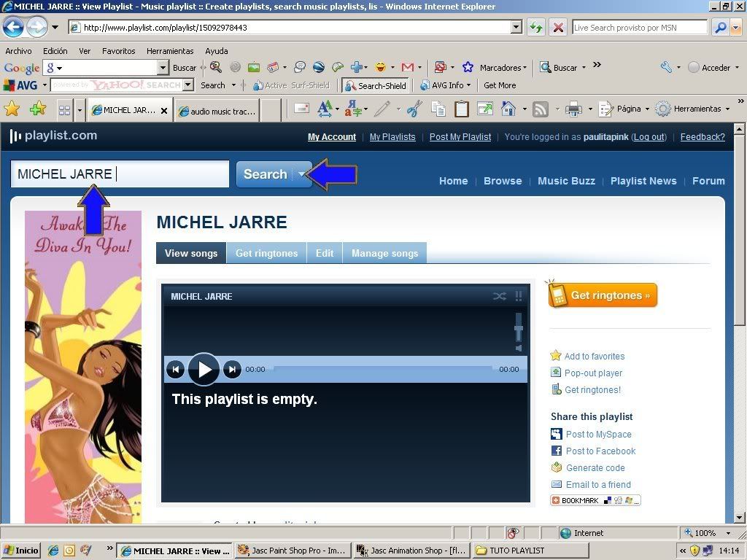Screen dimensions: 747x560
Task: Click the Add to favorites link
Action: tap(594, 356)
